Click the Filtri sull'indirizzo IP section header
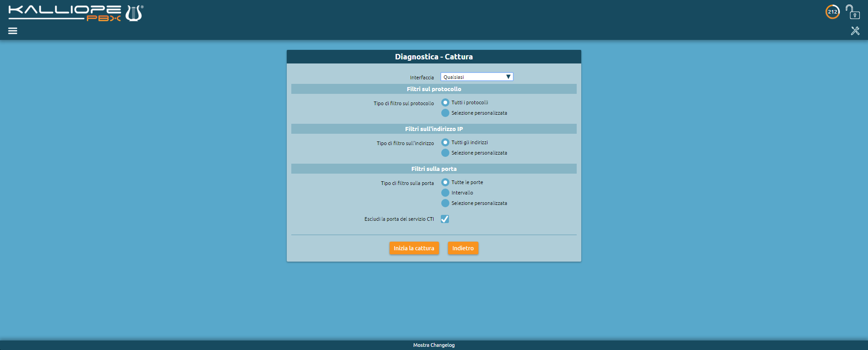The image size is (868, 350). (434, 129)
